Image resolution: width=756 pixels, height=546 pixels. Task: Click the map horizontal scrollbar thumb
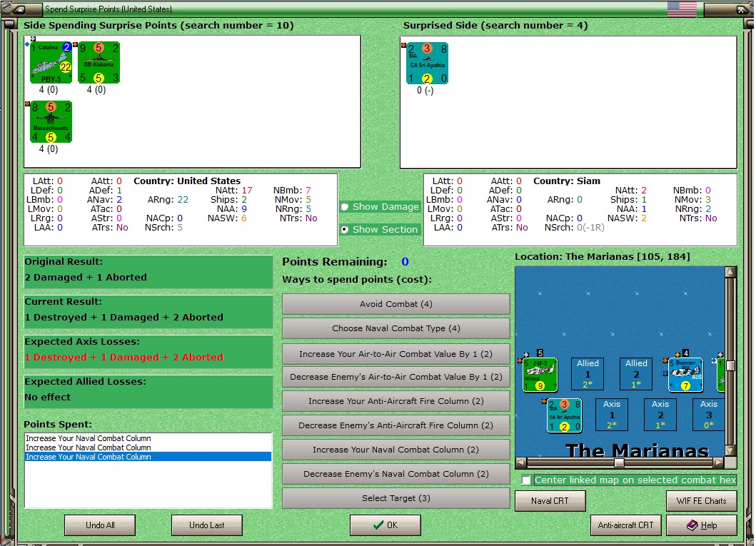pyautogui.click(x=620, y=462)
